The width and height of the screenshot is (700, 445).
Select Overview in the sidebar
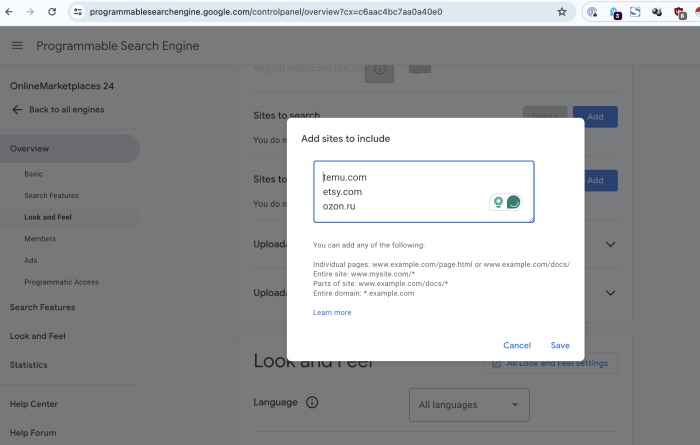(x=70, y=149)
